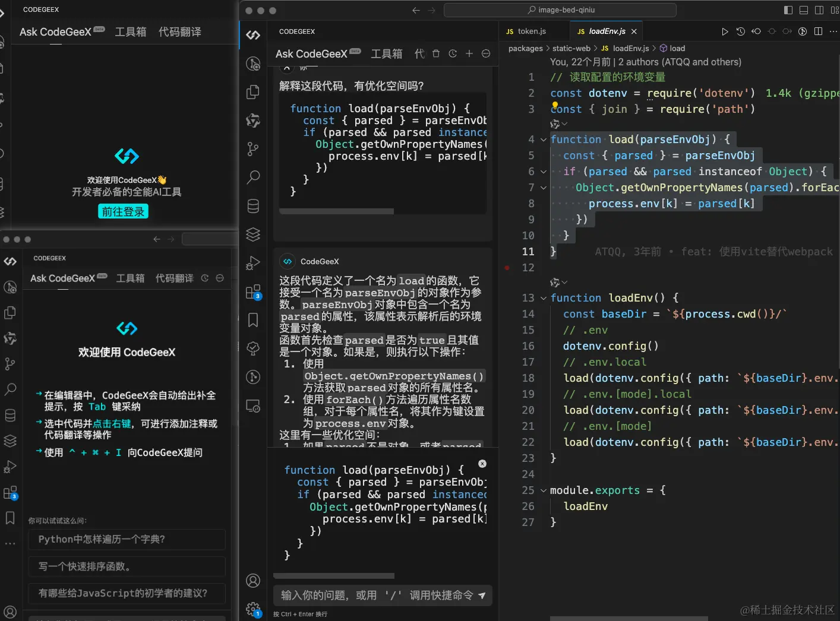The width and height of the screenshot is (840, 621).
Task: Open Accounts icon in main window activity bar
Action: click(x=253, y=581)
